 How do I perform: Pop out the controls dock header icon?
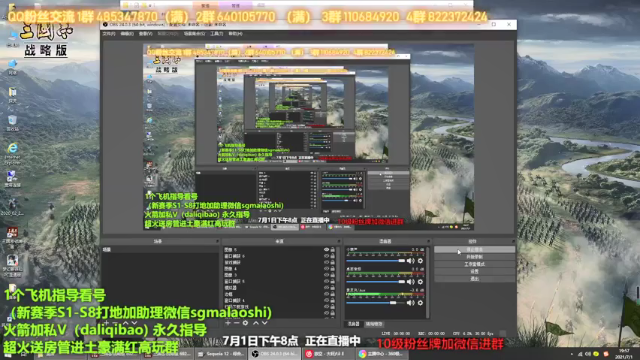(513, 242)
